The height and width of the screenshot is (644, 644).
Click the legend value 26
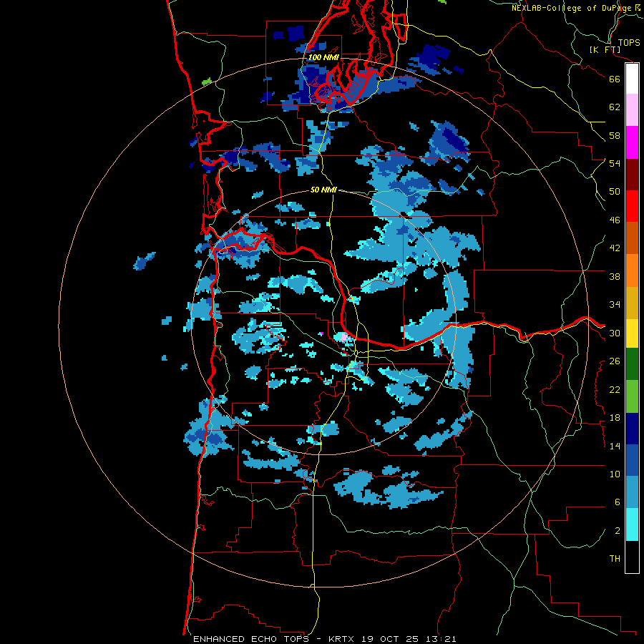click(615, 361)
